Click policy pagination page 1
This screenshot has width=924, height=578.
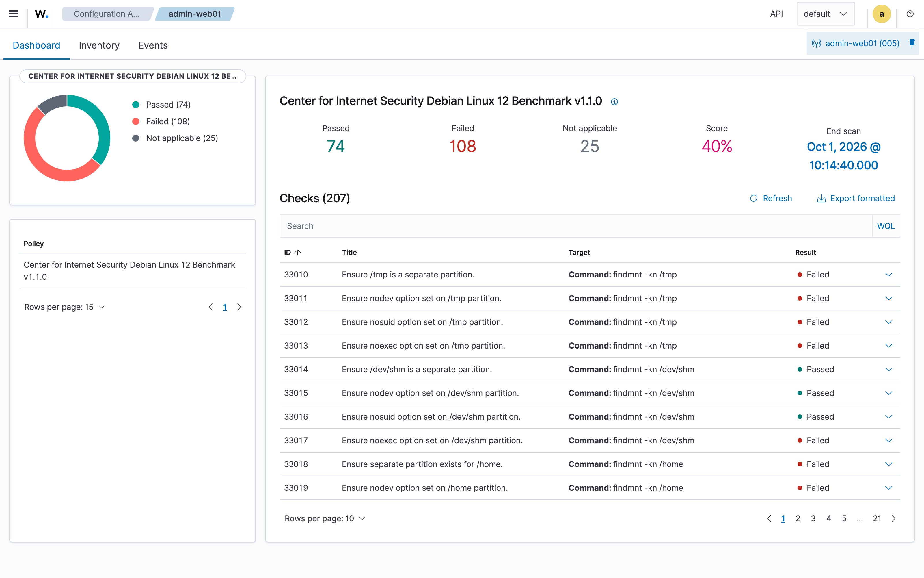225,307
